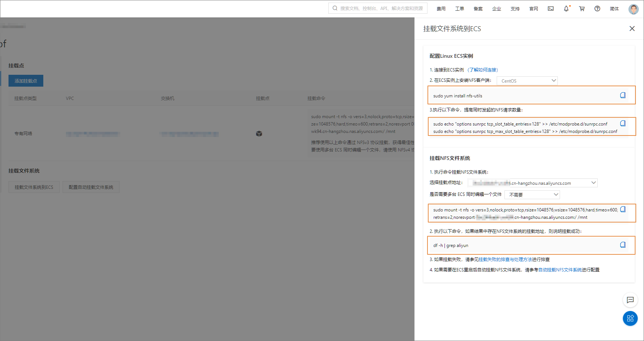644x341 pixels.
Task: Expand the 不需要 multi-ECS editing dropdown
Action: 532,195
